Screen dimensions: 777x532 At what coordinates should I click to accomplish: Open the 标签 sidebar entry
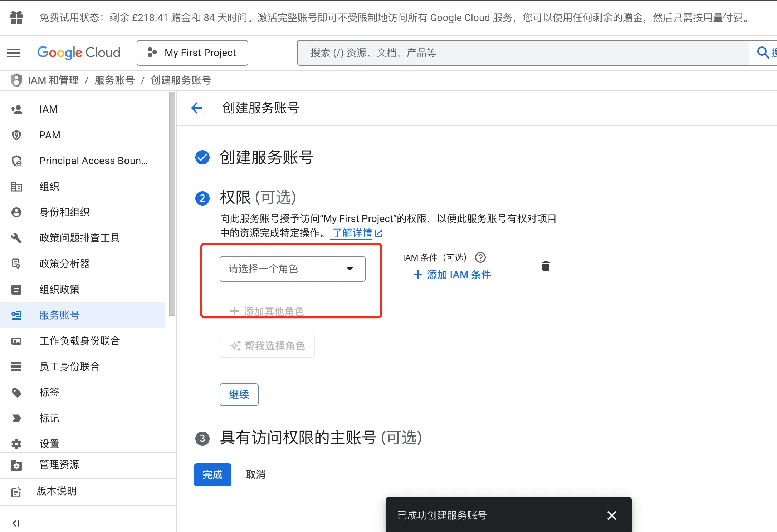coord(49,392)
